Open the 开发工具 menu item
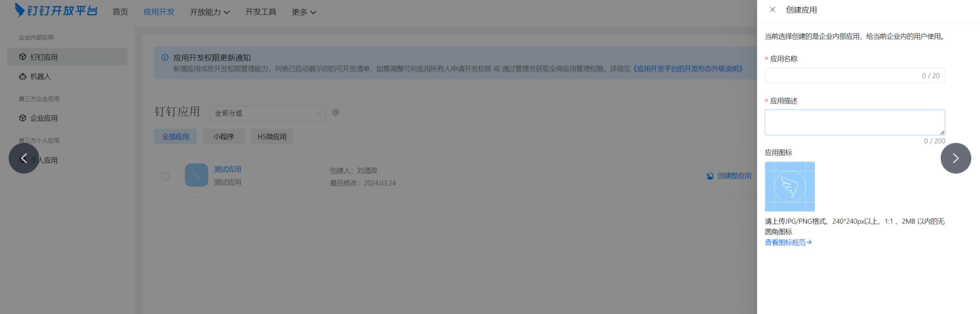980x314 pixels. coord(261,12)
